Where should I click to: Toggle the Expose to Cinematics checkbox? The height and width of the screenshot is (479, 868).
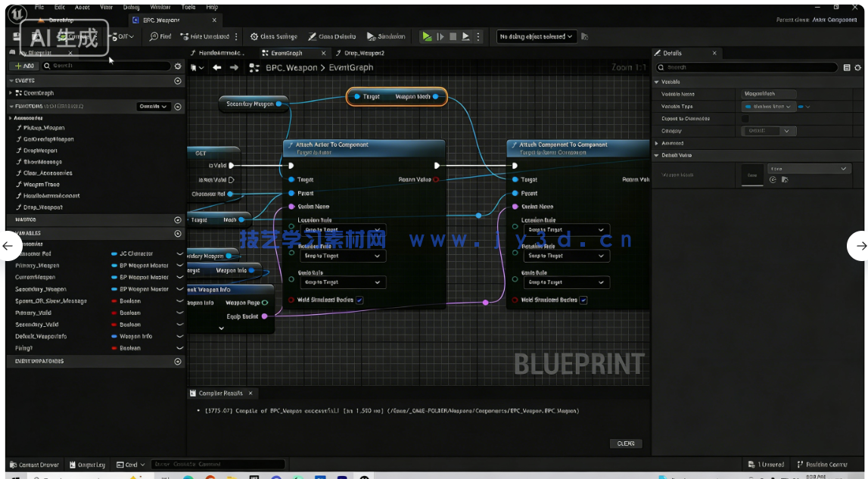click(745, 119)
